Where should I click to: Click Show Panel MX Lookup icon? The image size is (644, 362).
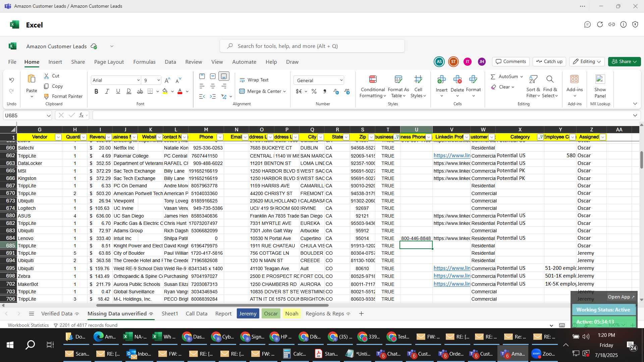600,79
